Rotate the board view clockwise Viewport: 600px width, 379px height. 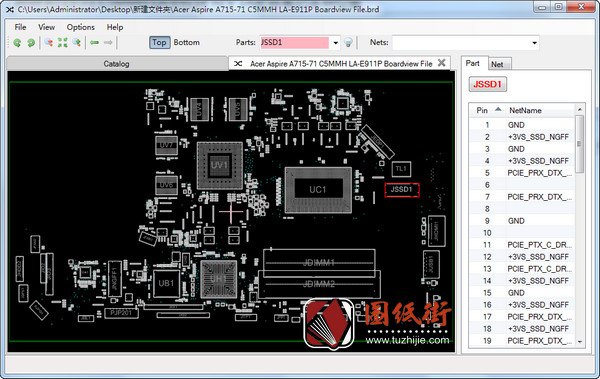pyautogui.click(x=31, y=43)
